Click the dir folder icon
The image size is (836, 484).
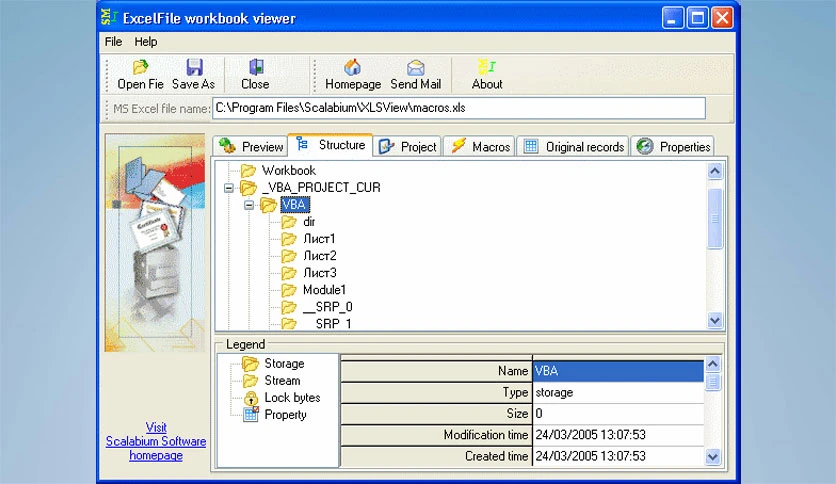[289, 222]
